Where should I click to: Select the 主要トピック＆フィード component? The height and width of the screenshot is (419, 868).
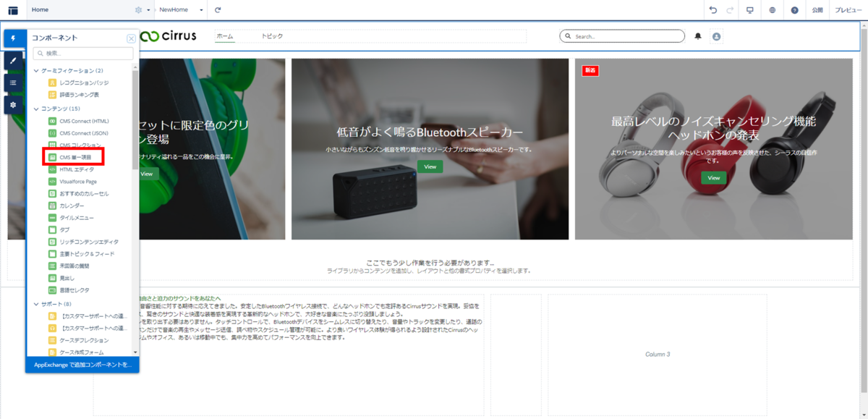81,254
